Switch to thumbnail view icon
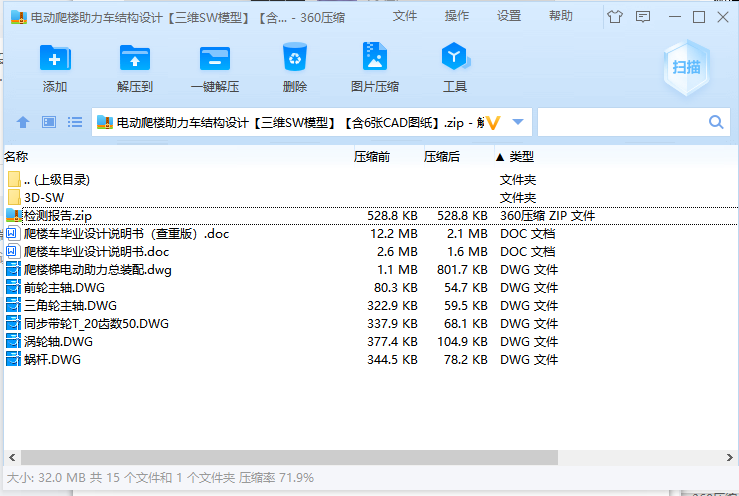 pyautogui.click(x=49, y=123)
